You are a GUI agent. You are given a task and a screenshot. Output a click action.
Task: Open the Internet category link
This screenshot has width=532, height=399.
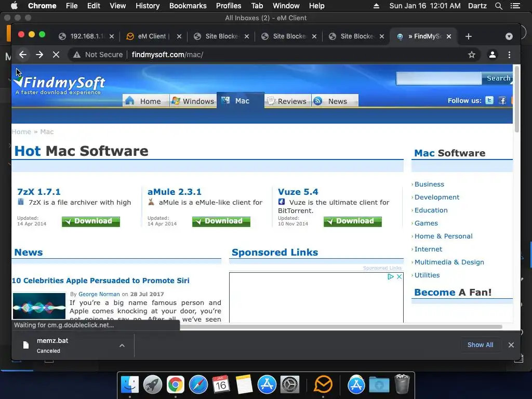[428, 249]
